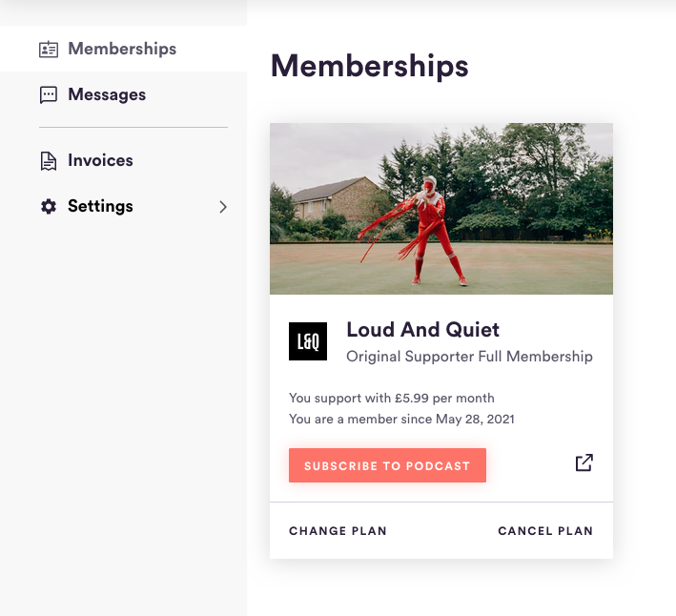Click the Settings gear icon
This screenshot has width=676, height=616.
click(49, 207)
